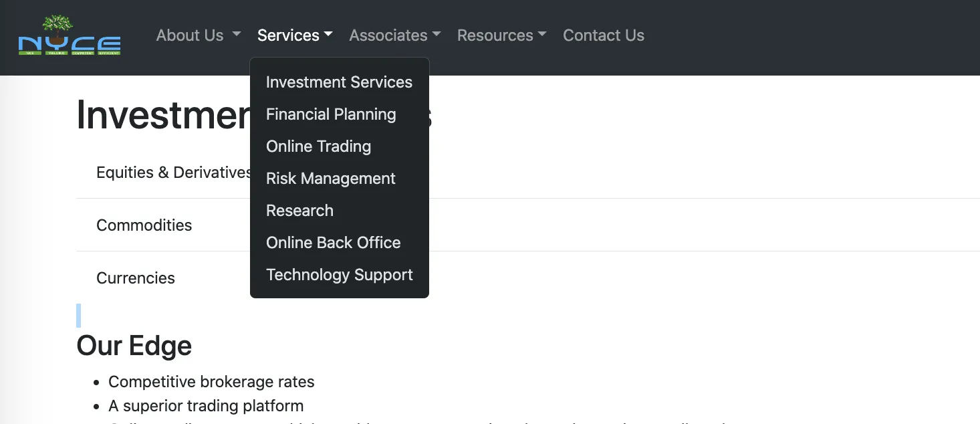Go to Contact Us page
The image size is (980, 424).
(604, 35)
